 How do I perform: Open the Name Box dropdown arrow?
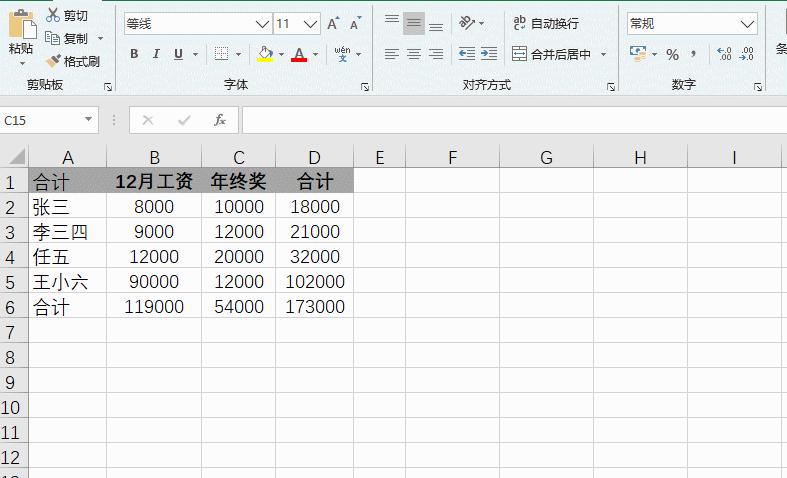pyautogui.click(x=88, y=120)
